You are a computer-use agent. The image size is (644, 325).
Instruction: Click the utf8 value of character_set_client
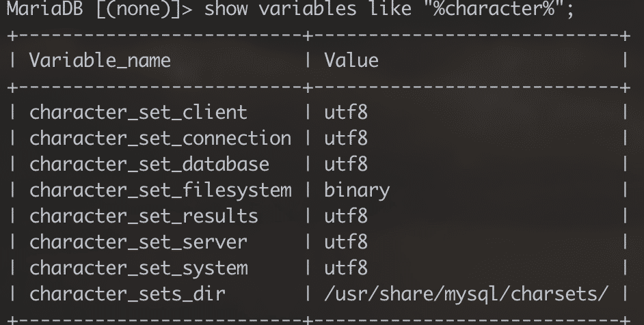346,113
